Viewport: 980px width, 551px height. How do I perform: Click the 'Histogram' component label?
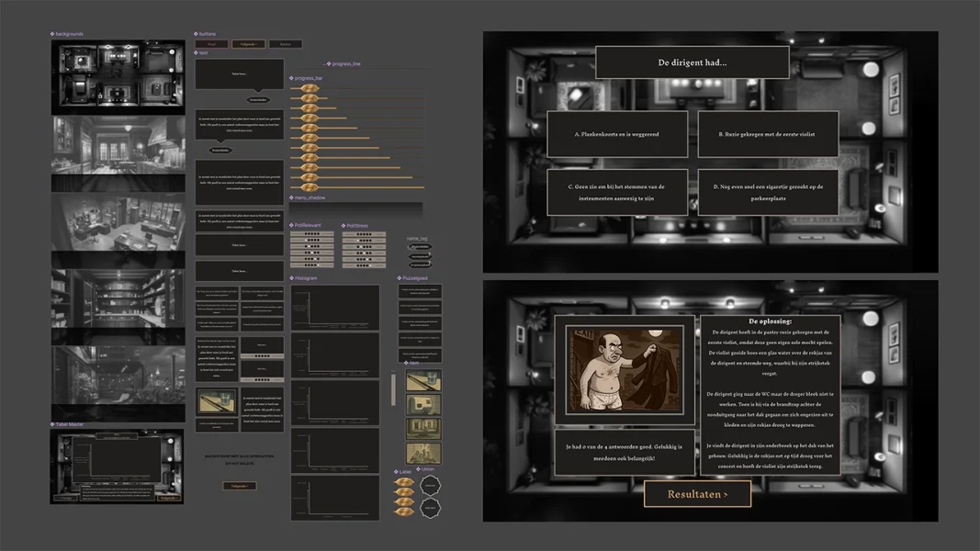[305, 277]
